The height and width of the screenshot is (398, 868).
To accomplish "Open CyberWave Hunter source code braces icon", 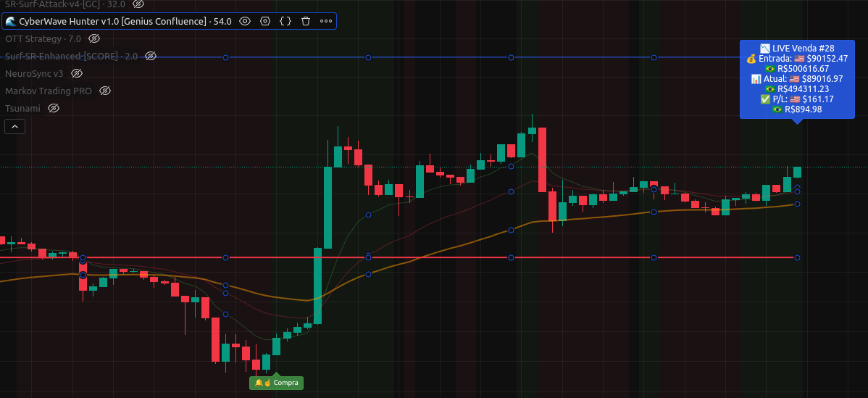I will tap(285, 21).
